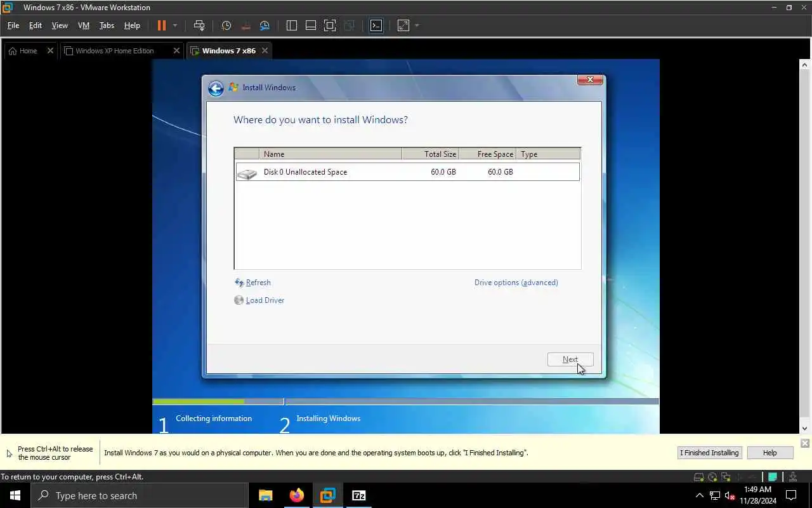812x508 pixels.
Task: Open the notification center icon
Action: pyautogui.click(x=791, y=495)
